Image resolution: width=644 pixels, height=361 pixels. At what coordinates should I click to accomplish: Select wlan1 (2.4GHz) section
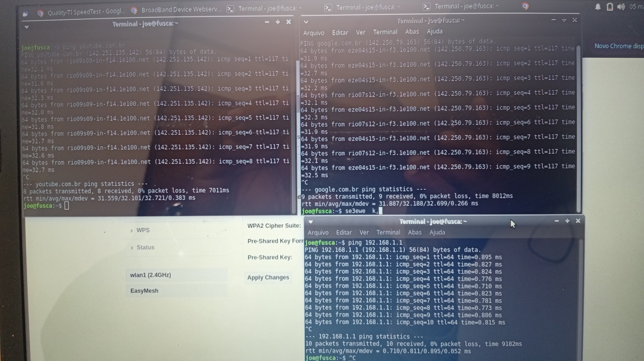150,275
